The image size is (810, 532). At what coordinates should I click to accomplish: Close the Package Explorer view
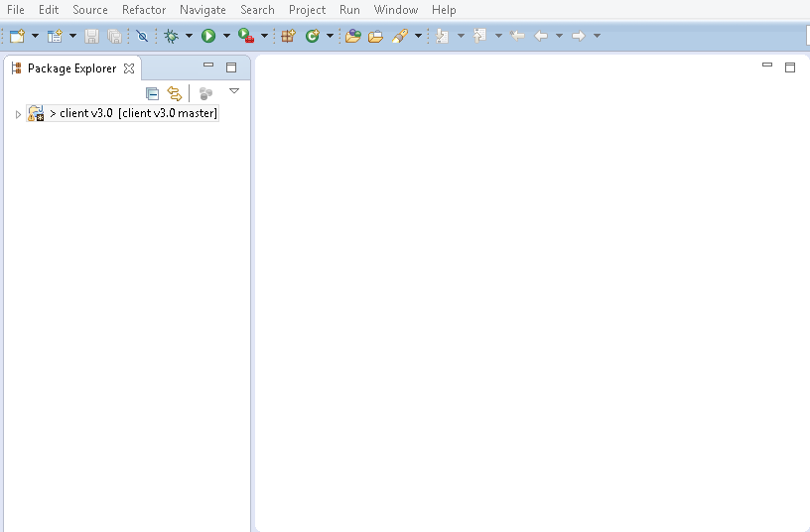coord(129,68)
